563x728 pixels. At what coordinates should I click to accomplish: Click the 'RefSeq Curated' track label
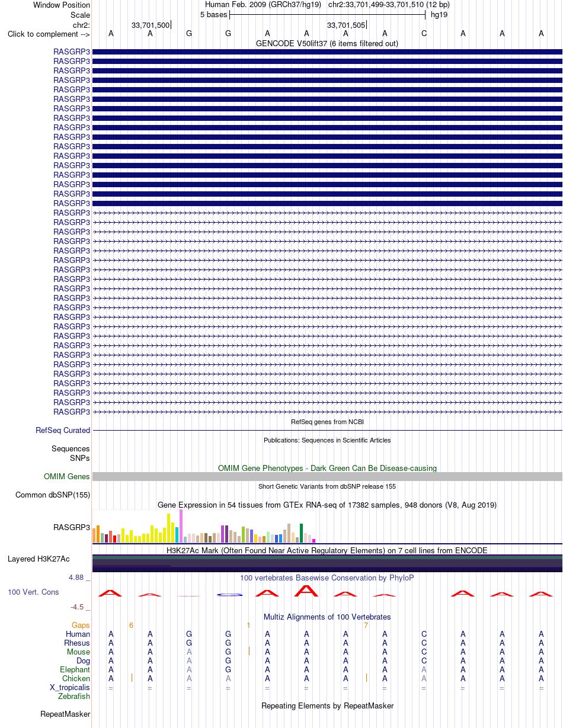[63, 430]
